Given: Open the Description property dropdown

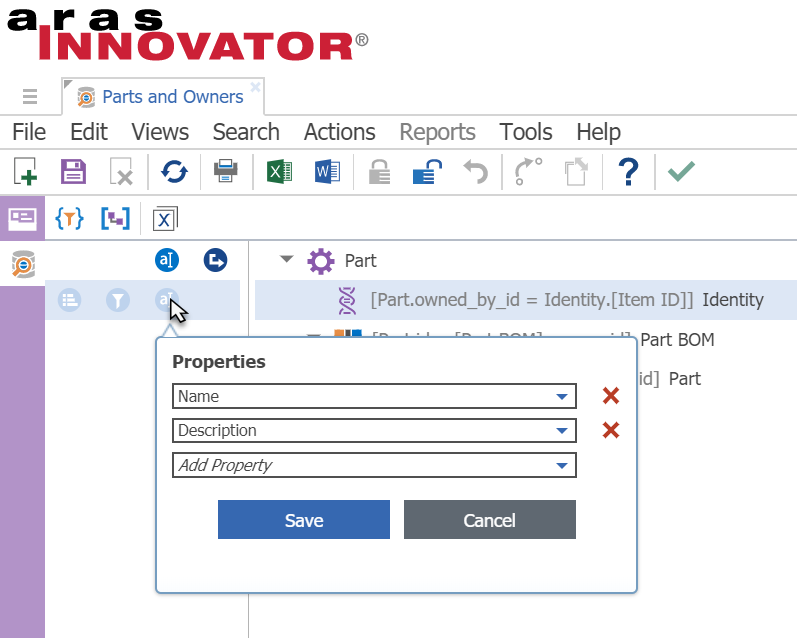Looking at the screenshot, I should [562, 431].
